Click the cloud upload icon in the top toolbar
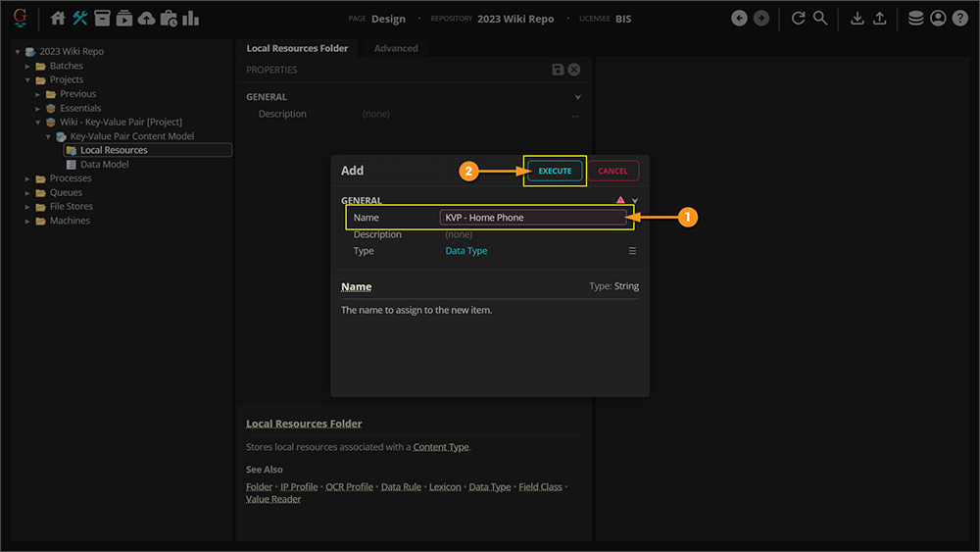 pyautogui.click(x=146, y=19)
